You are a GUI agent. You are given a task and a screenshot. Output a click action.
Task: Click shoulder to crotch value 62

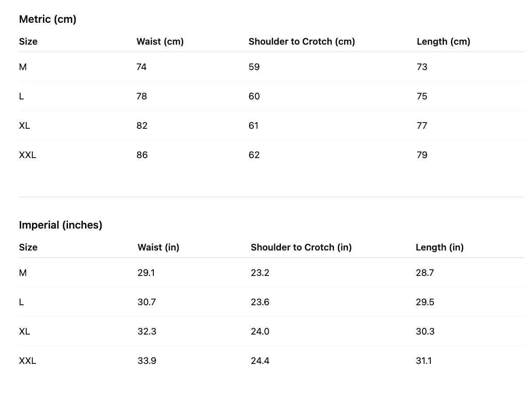254,155
